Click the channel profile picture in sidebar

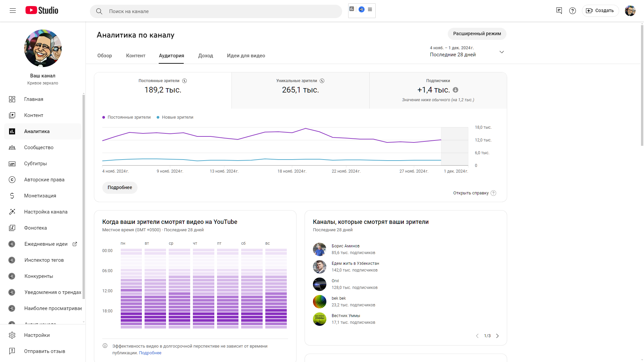click(x=43, y=48)
